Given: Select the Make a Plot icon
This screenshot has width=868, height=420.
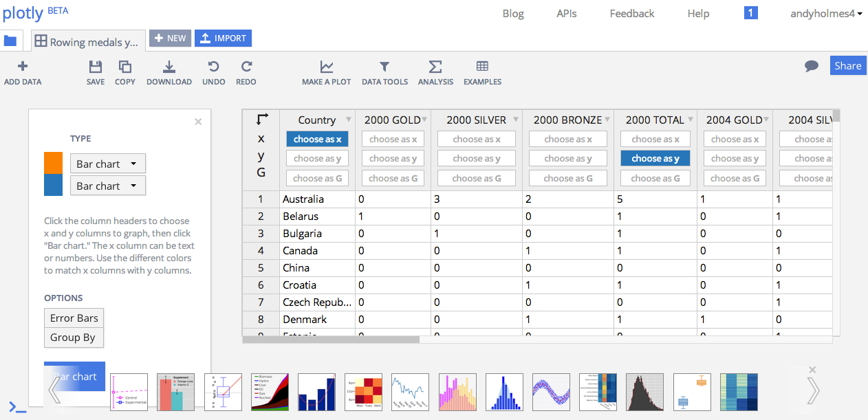Looking at the screenshot, I should 326,72.
